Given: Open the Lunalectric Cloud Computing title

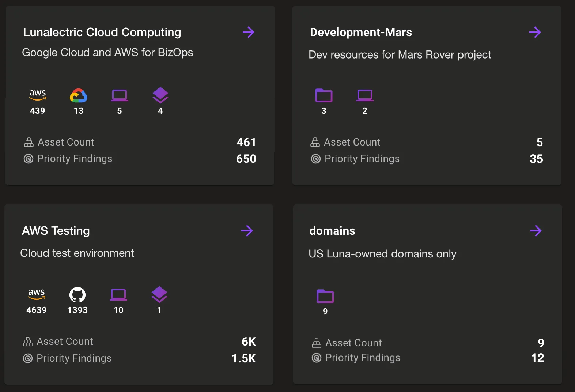Looking at the screenshot, I should [x=102, y=32].
